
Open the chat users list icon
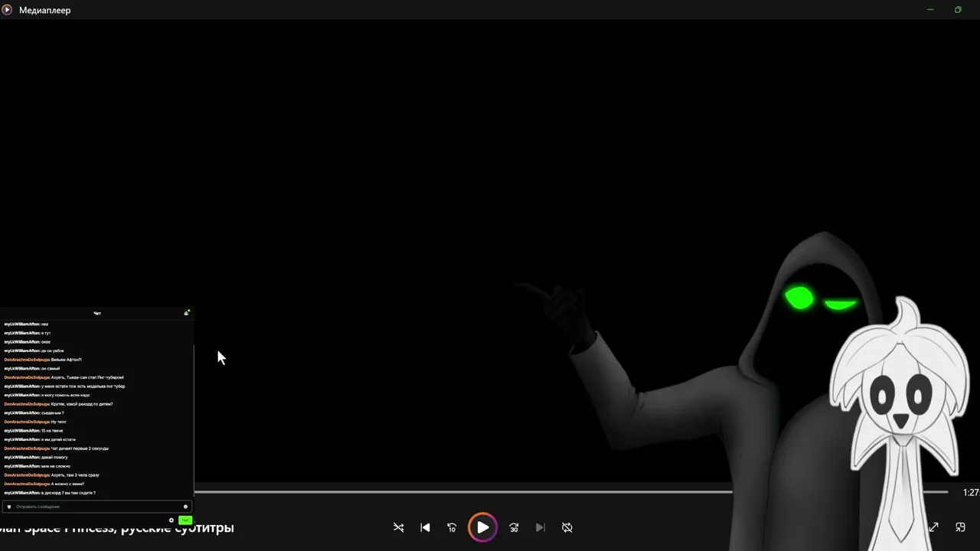click(187, 312)
